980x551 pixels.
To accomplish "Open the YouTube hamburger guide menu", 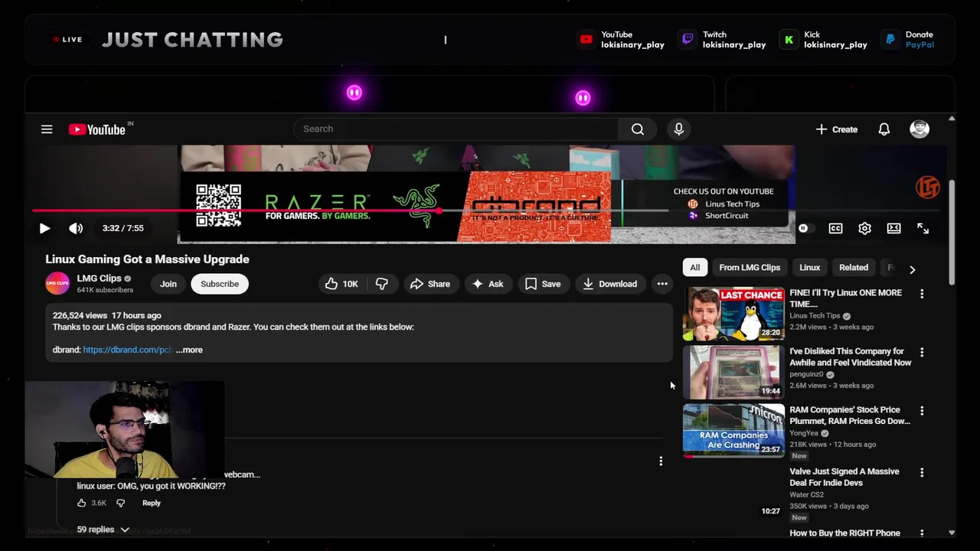I will tap(47, 129).
